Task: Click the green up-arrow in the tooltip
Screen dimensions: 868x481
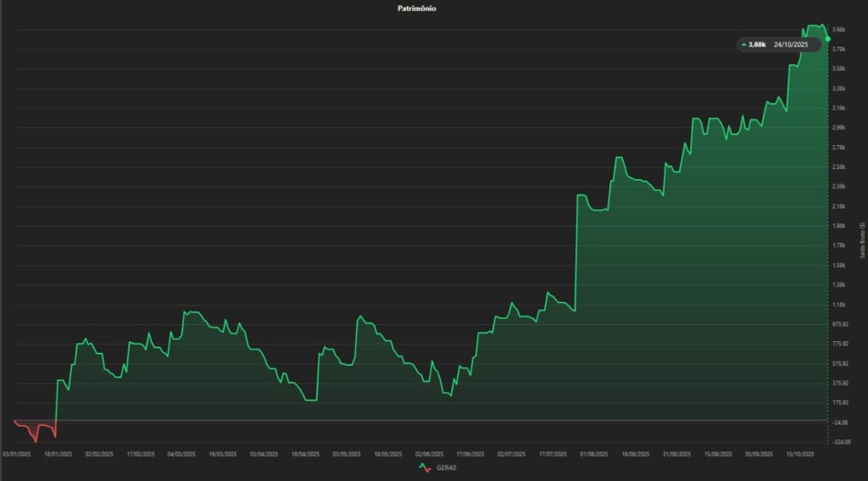Action: [x=743, y=44]
